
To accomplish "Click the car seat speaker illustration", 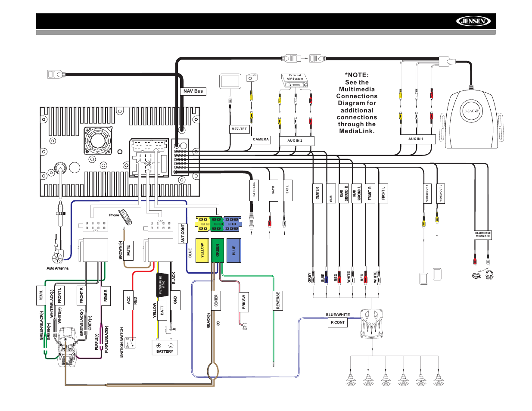I will coord(68,346).
